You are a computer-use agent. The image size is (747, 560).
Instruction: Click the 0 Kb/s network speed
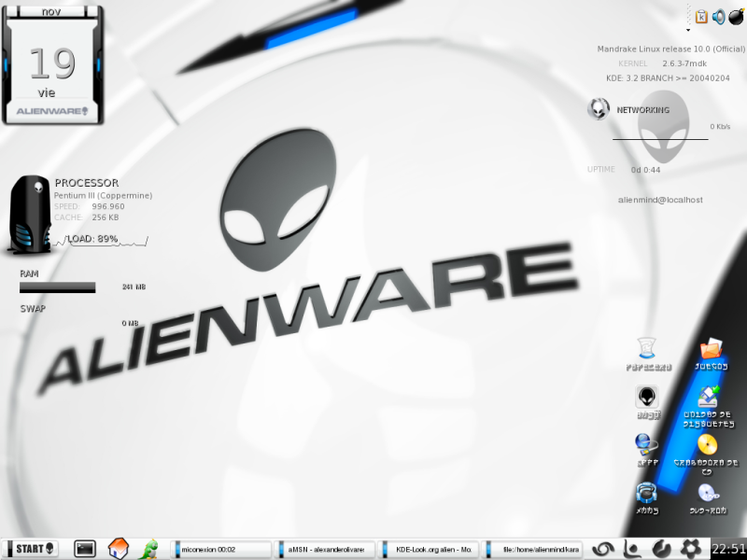click(720, 127)
